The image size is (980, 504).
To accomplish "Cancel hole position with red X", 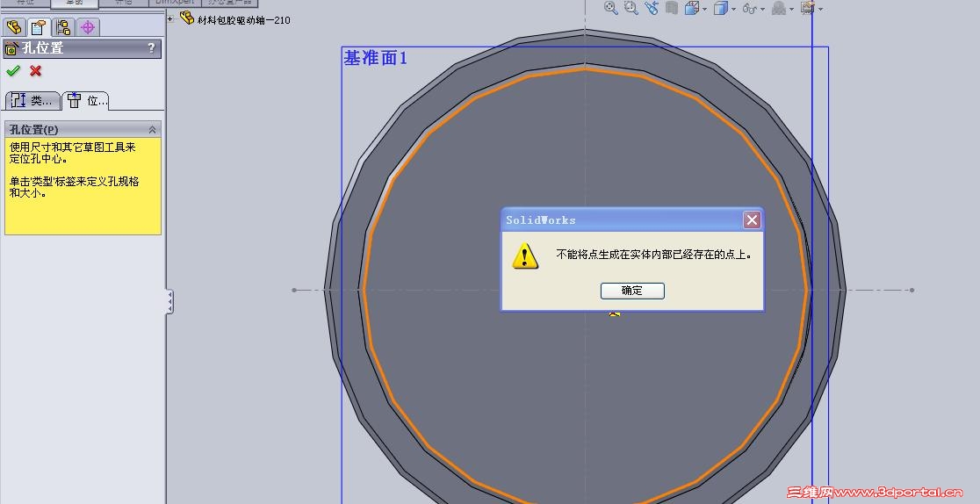I will click(x=36, y=70).
